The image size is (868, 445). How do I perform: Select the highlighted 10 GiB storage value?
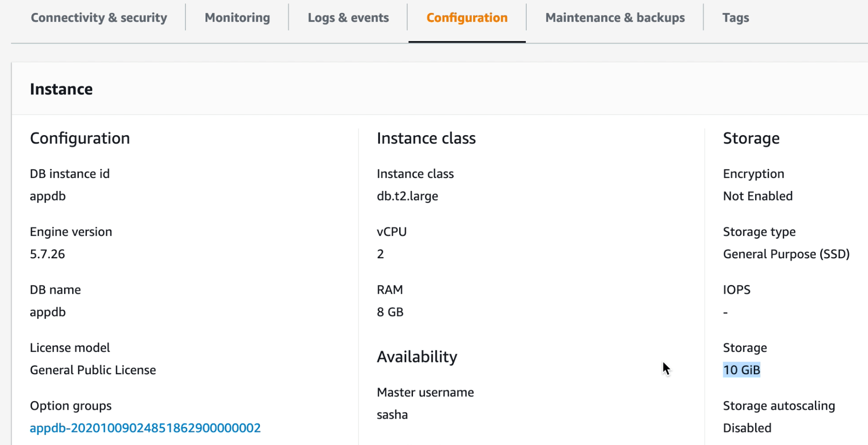pyautogui.click(x=742, y=370)
